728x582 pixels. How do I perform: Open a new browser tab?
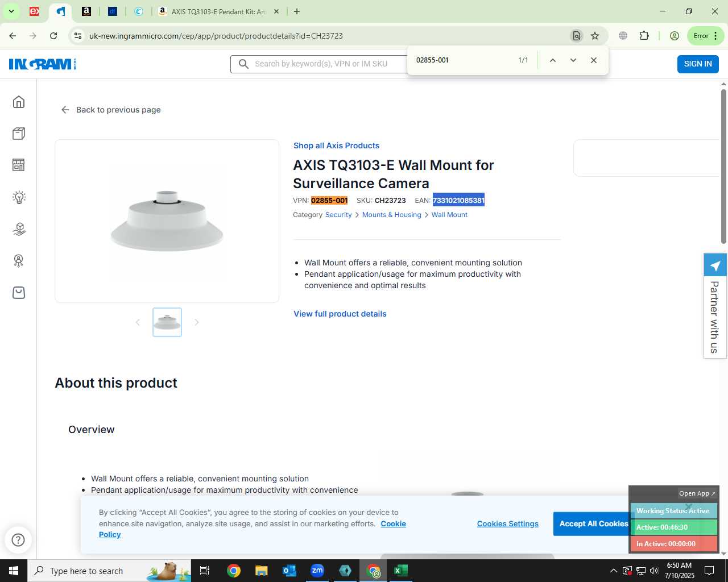point(297,11)
